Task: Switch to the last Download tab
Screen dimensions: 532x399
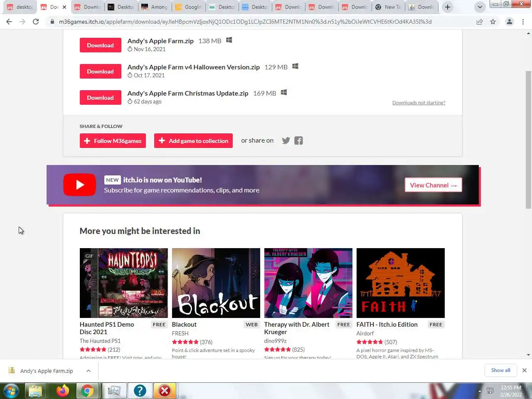Action: tap(421, 7)
